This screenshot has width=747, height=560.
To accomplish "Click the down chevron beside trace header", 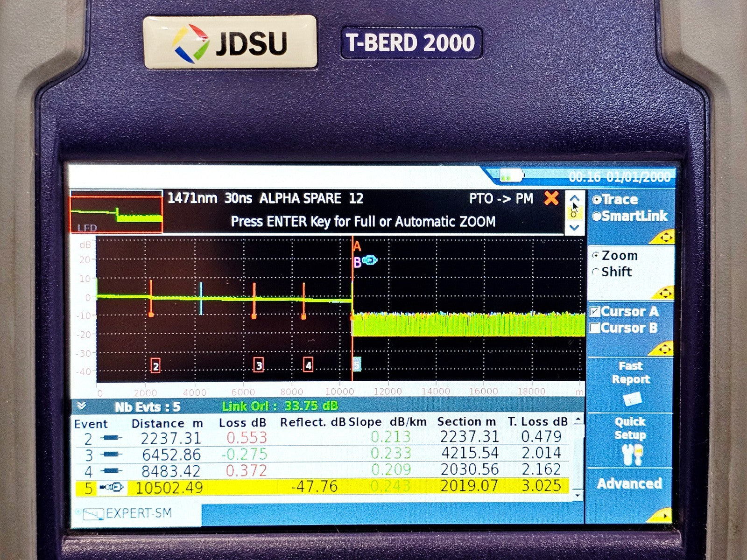I will click(575, 228).
